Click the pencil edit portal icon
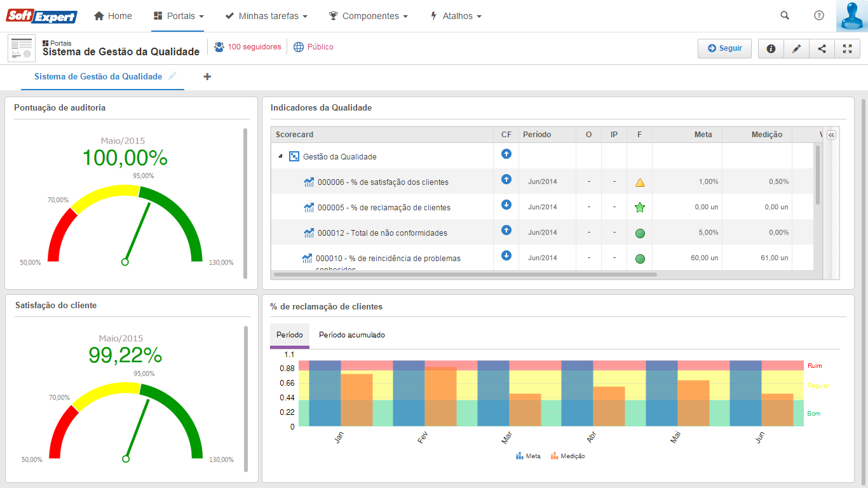 point(796,49)
